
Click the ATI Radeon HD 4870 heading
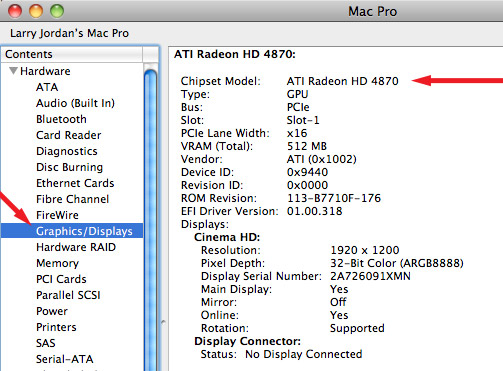(235, 54)
